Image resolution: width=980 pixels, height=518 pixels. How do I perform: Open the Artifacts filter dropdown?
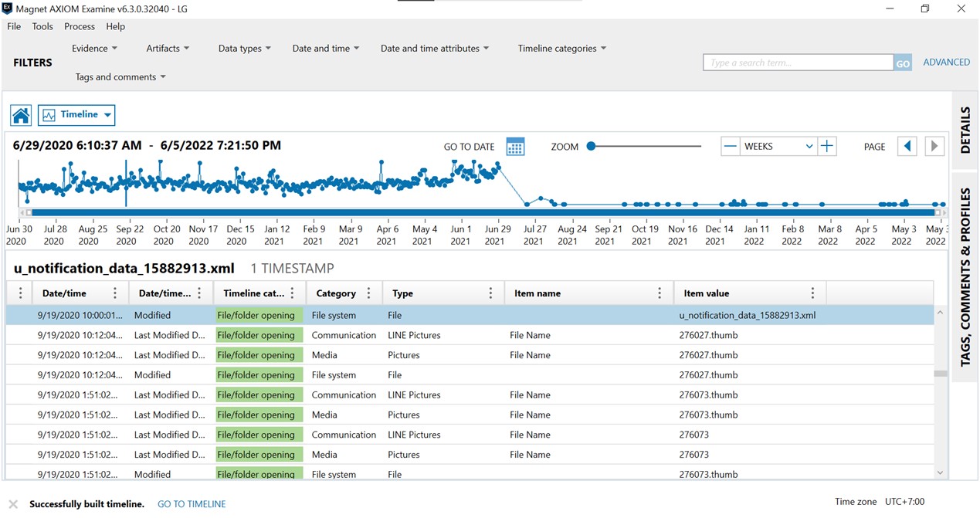click(168, 48)
